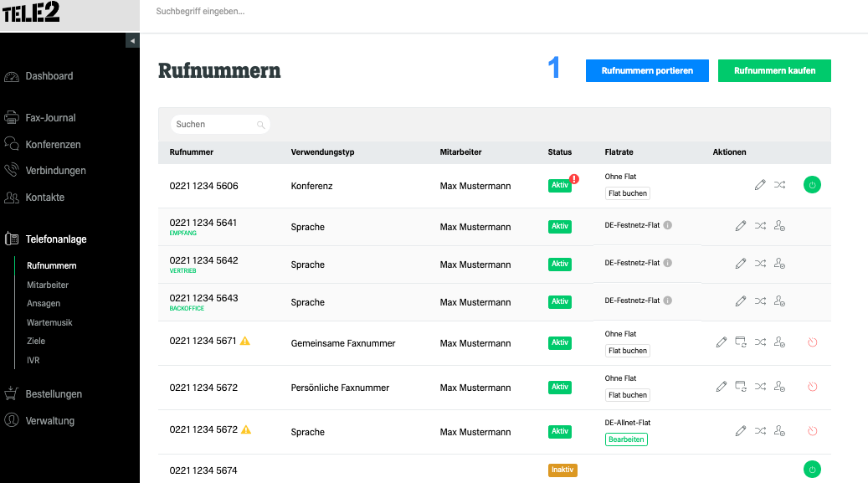This screenshot has width=868, height=483.
Task: Open the Ansagen submenu item
Action: [44, 304]
